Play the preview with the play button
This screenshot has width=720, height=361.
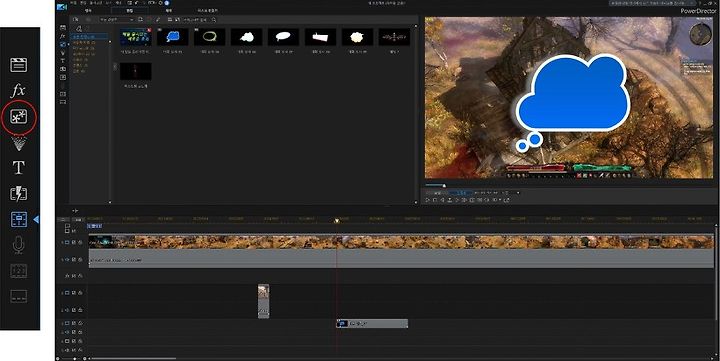(x=428, y=200)
